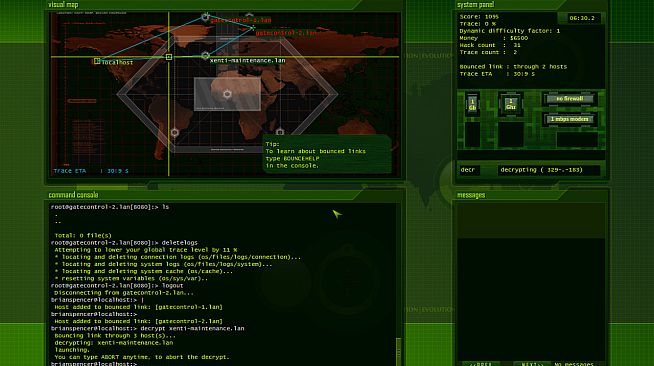
Task: Click the empty CPU slot below 1 Ghz
Action: coord(511,134)
